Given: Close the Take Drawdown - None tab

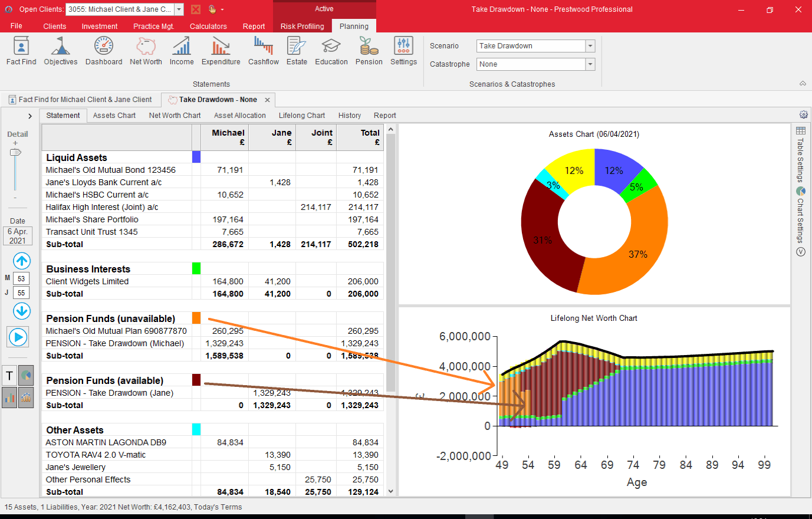Looking at the screenshot, I should tap(267, 100).
